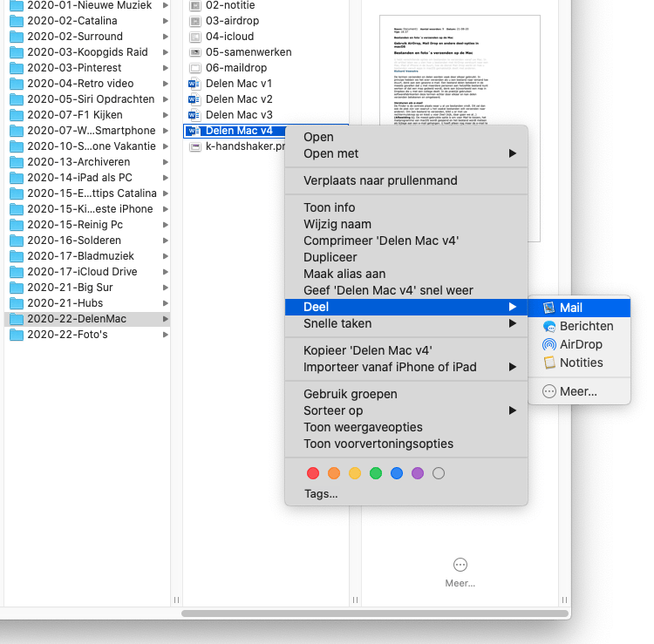Apply the yellow tag color

355,473
